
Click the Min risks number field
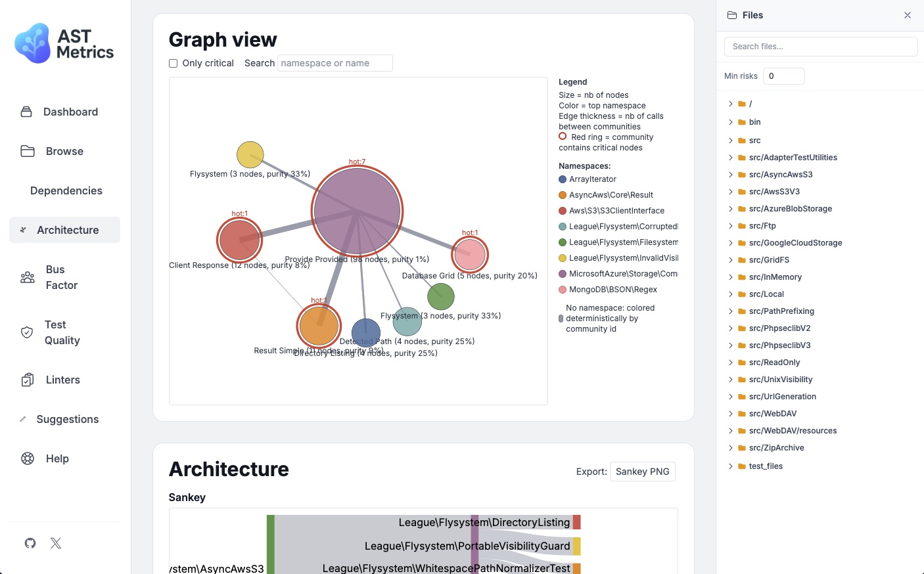pos(783,76)
